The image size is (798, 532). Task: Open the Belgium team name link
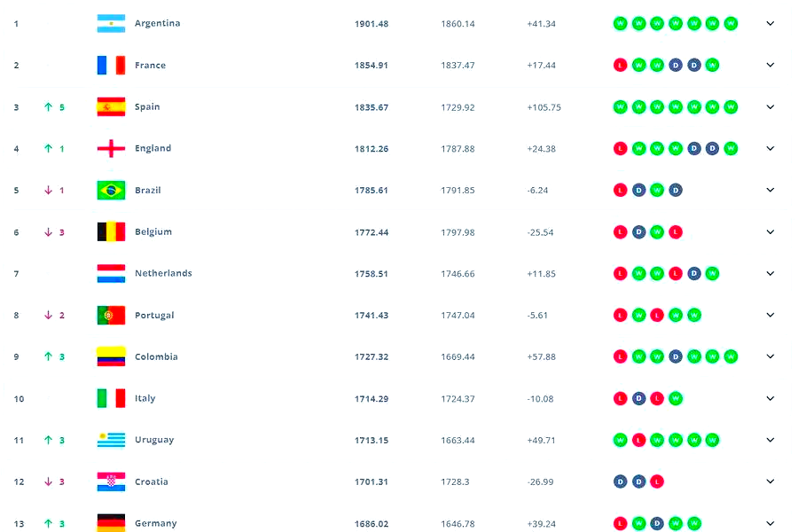(x=153, y=232)
